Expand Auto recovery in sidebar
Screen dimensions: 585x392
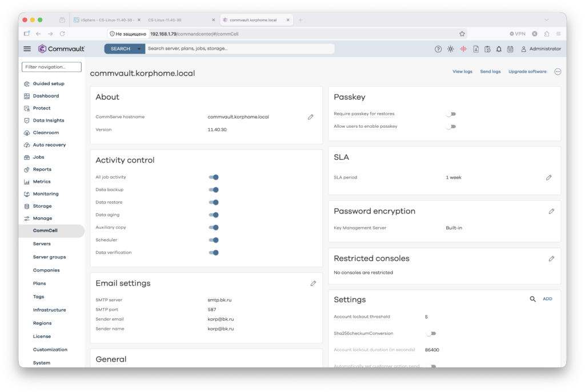49,145
